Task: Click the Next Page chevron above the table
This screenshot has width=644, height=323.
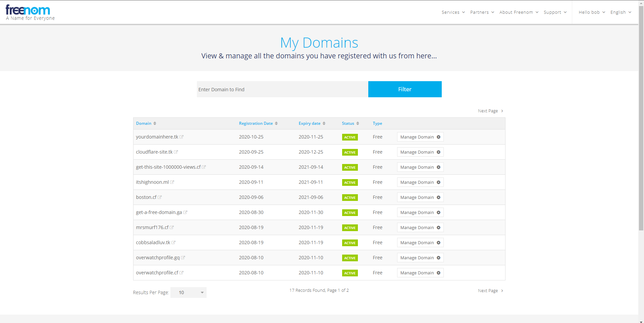Action: 502,111
